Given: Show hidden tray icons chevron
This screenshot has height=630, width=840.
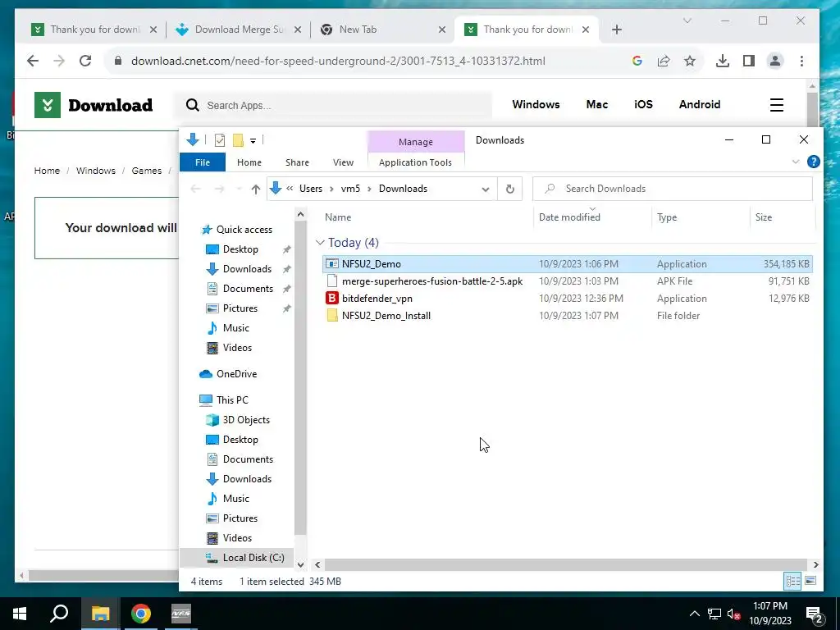Looking at the screenshot, I should point(694,614).
